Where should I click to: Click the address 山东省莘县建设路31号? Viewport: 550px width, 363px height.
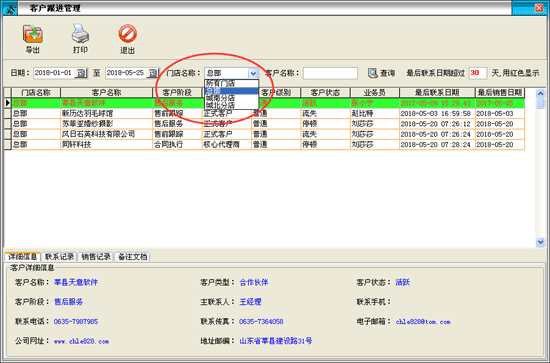click(x=276, y=341)
